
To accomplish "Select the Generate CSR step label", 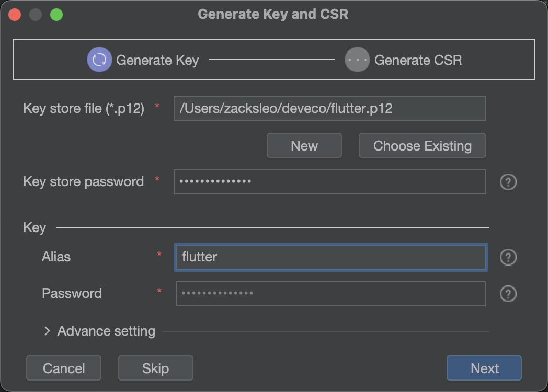I will pyautogui.click(x=418, y=60).
